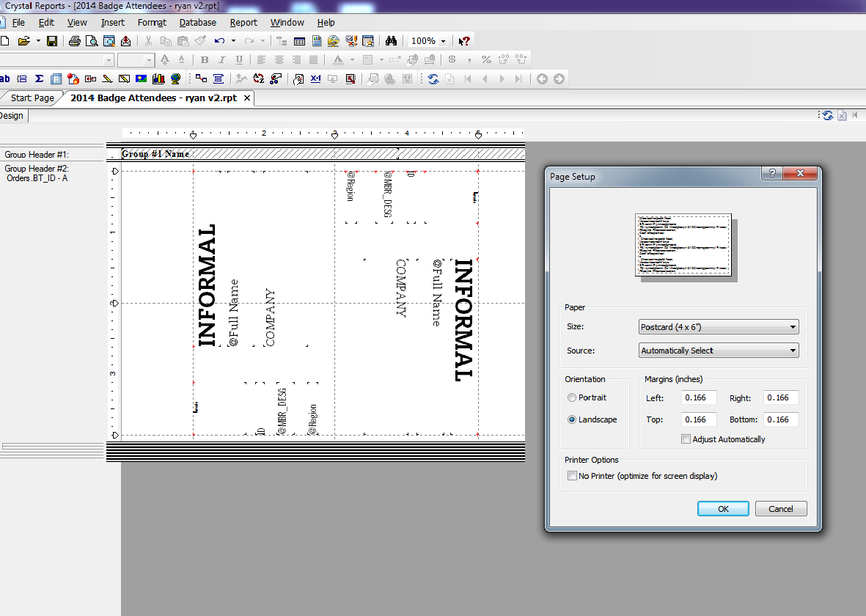Open the paper Size dropdown
This screenshot has height=616, width=866.
[x=792, y=326]
